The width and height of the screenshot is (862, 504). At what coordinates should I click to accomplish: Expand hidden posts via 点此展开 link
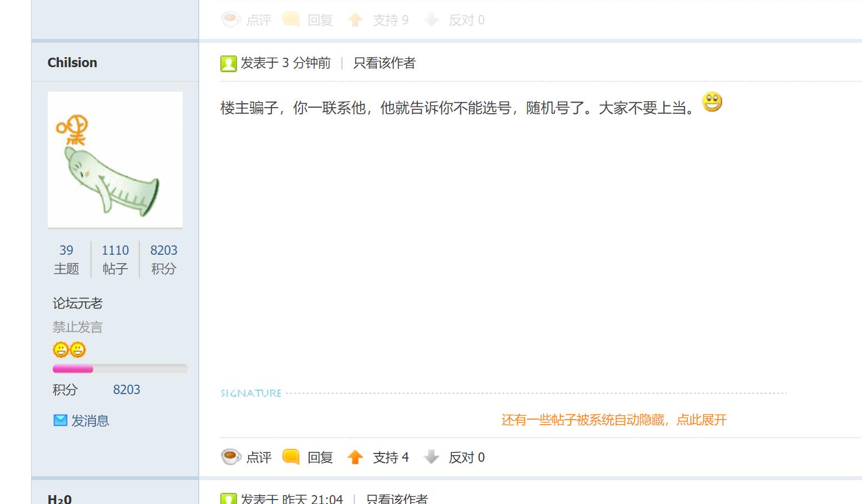pyautogui.click(x=701, y=420)
